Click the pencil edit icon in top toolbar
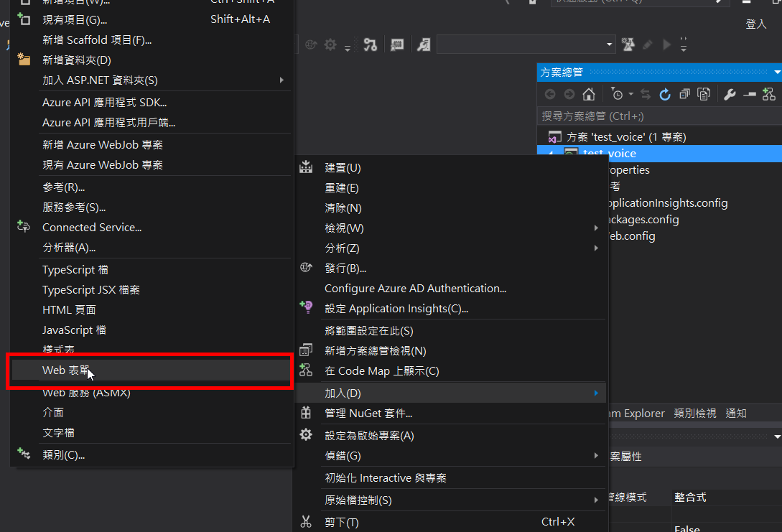Viewport: 782px width, 532px height. pyautogui.click(x=648, y=45)
